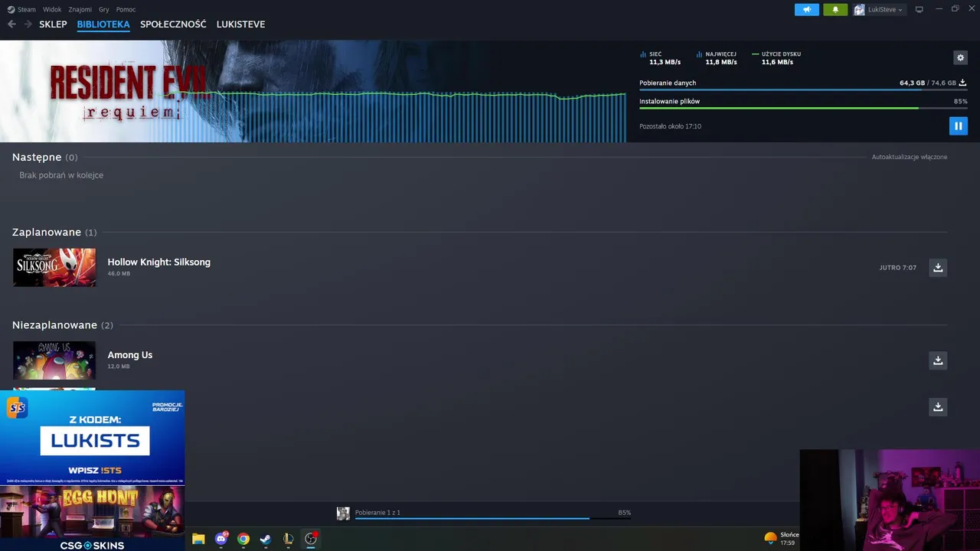980x551 pixels.
Task: Click the Hollow Knight: Silksong title
Action: (x=158, y=262)
